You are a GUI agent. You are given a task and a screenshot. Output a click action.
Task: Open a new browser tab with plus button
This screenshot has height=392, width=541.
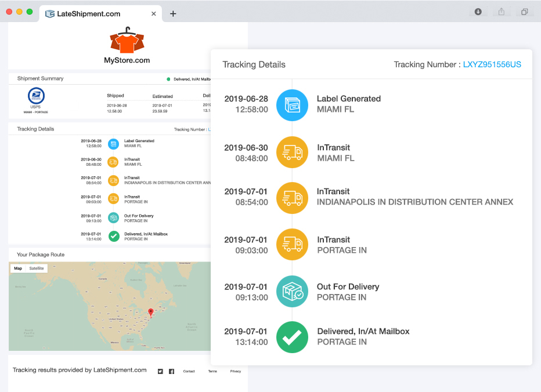coord(173,14)
